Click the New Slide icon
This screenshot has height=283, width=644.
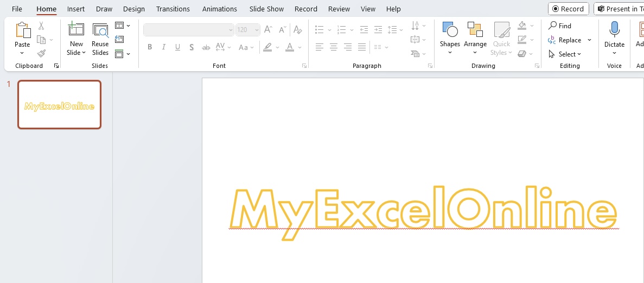[76, 30]
